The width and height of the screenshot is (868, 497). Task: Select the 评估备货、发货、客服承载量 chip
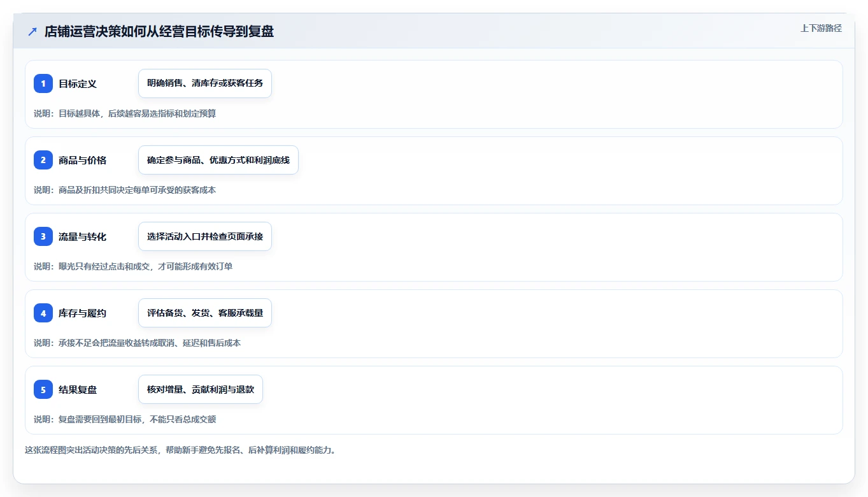click(205, 313)
